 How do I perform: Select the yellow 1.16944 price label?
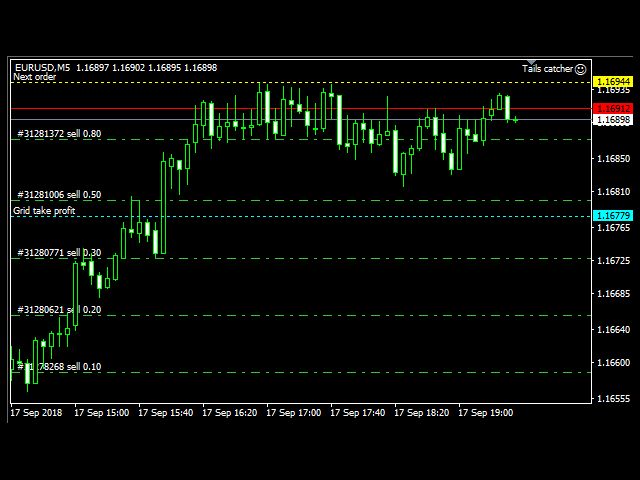coord(613,81)
